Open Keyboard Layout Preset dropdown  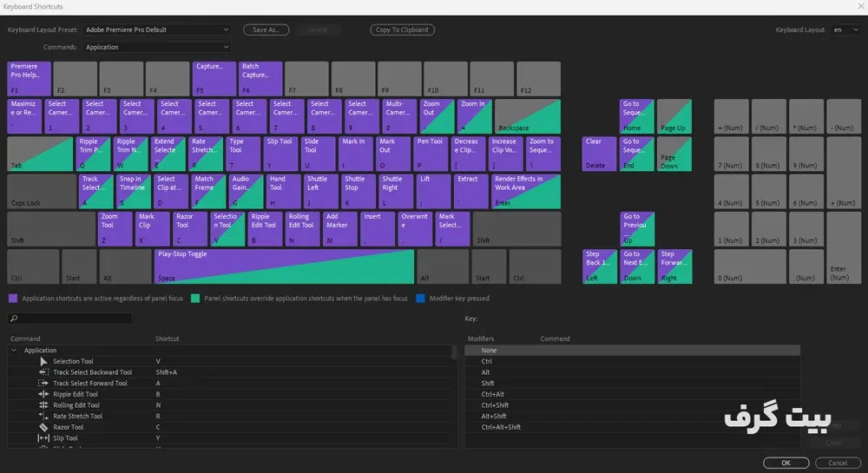point(156,30)
